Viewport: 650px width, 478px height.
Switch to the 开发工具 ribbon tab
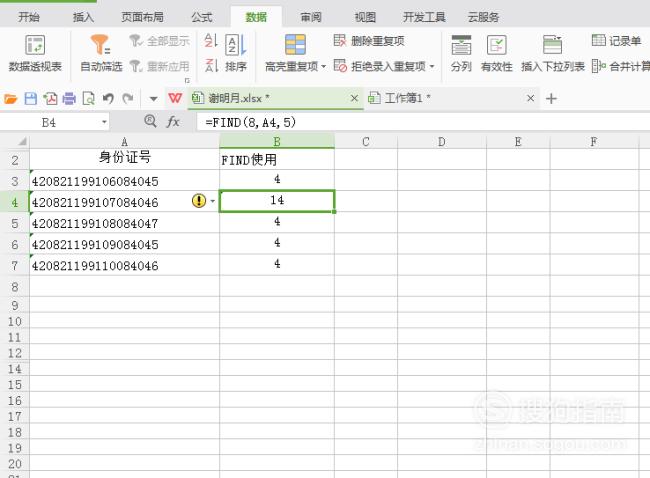pyautogui.click(x=424, y=17)
